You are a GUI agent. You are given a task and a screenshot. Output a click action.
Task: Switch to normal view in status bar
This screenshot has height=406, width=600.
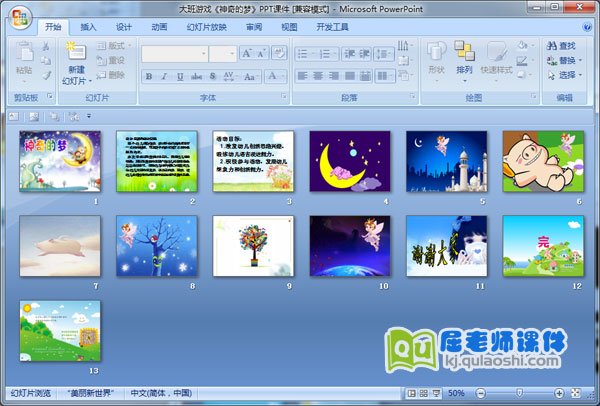pyautogui.click(x=412, y=394)
